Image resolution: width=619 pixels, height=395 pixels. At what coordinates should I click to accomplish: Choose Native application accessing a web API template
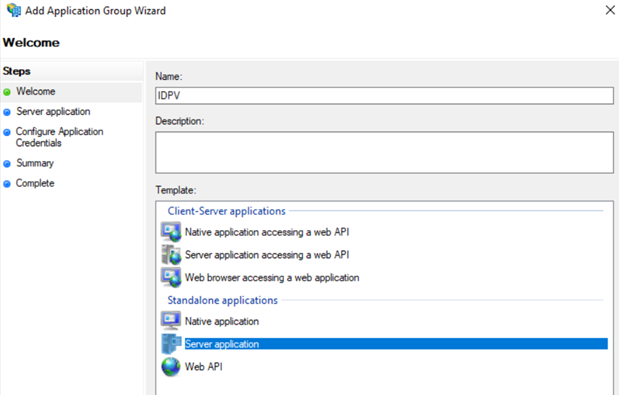coord(267,232)
